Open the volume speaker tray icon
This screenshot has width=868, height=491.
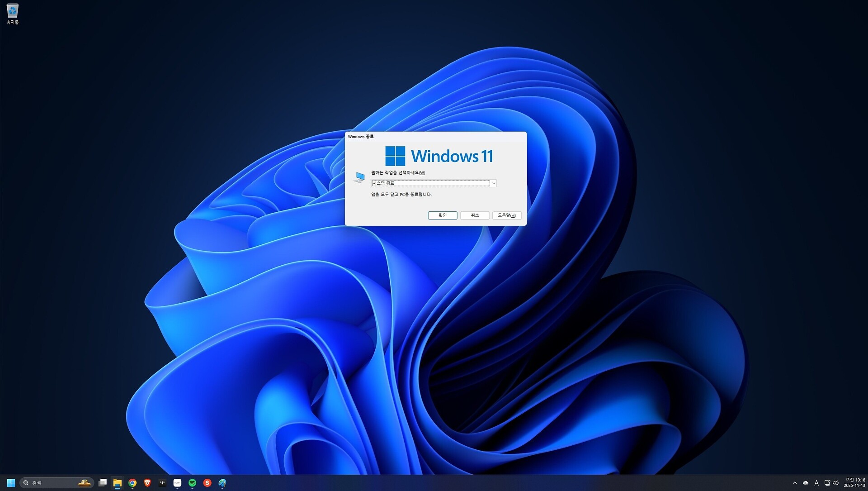pyautogui.click(x=836, y=483)
